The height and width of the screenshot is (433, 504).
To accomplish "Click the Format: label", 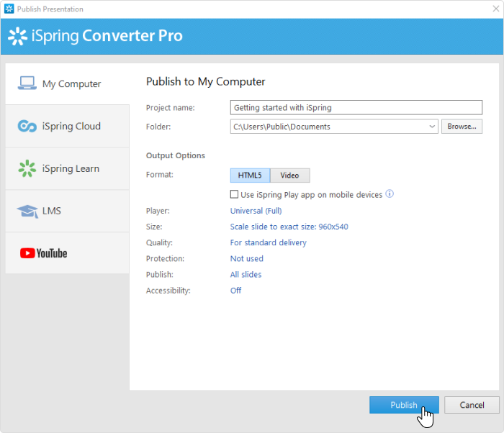I will (x=159, y=175).
